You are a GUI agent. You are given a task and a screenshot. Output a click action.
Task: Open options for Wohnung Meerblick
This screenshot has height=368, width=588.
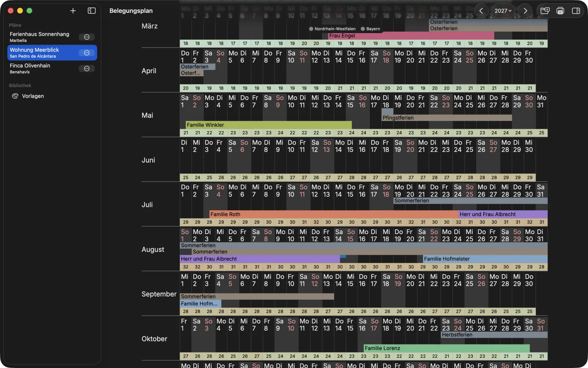coord(87,53)
